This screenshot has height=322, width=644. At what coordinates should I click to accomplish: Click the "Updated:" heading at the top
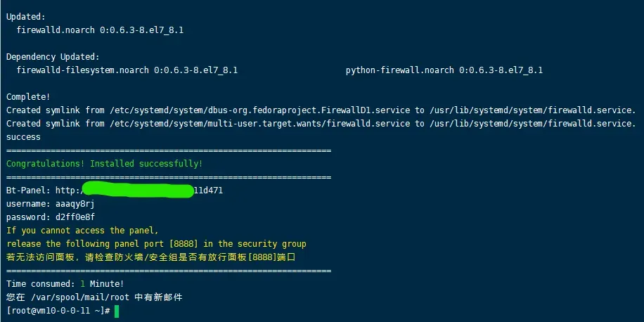(26, 16)
